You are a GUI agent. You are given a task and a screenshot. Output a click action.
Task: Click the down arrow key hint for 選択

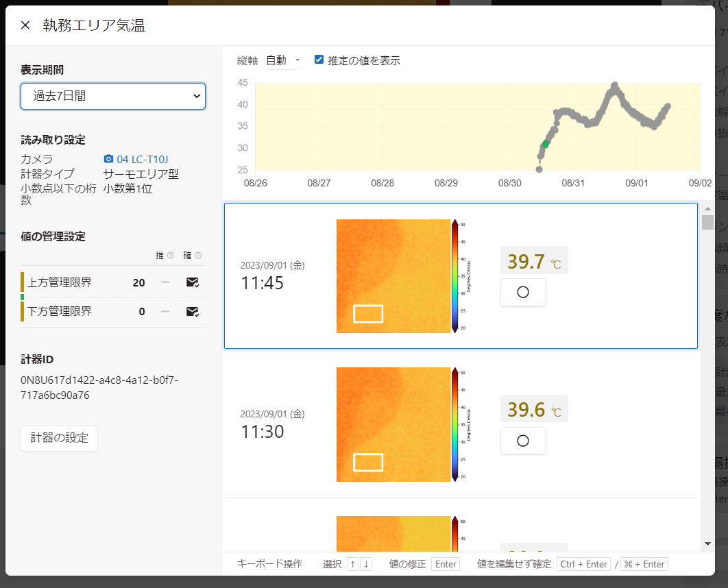[366, 564]
